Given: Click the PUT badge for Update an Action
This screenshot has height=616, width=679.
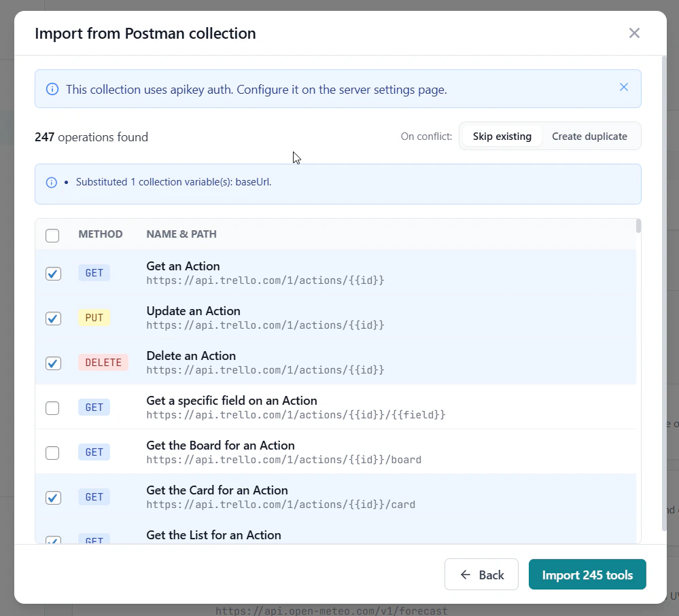Looking at the screenshot, I should (x=94, y=318).
